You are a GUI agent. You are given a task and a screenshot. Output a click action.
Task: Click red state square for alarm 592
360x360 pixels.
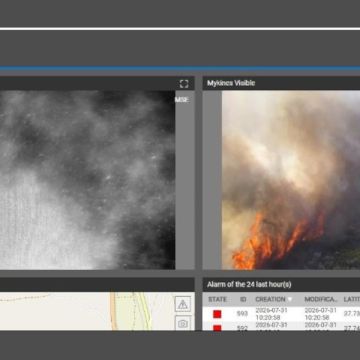[x=217, y=328]
